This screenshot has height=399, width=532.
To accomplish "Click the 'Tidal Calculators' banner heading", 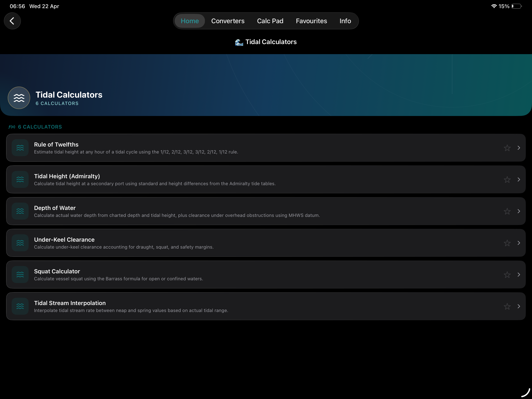I will point(69,95).
